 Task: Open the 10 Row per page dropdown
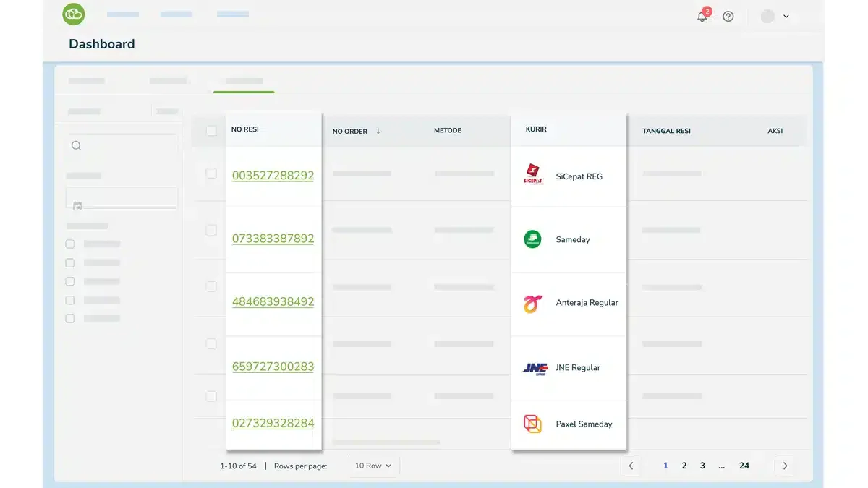point(373,466)
